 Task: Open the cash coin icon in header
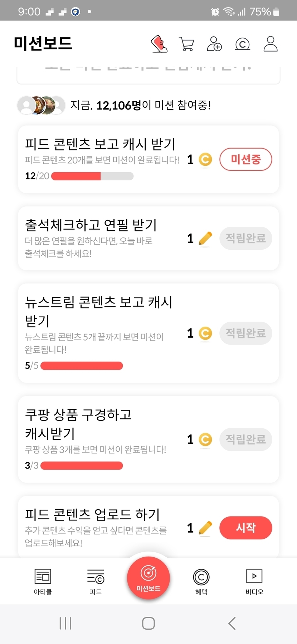[242, 44]
